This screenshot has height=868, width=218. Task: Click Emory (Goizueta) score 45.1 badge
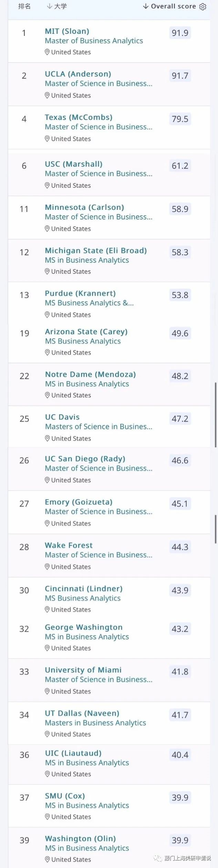(x=180, y=504)
